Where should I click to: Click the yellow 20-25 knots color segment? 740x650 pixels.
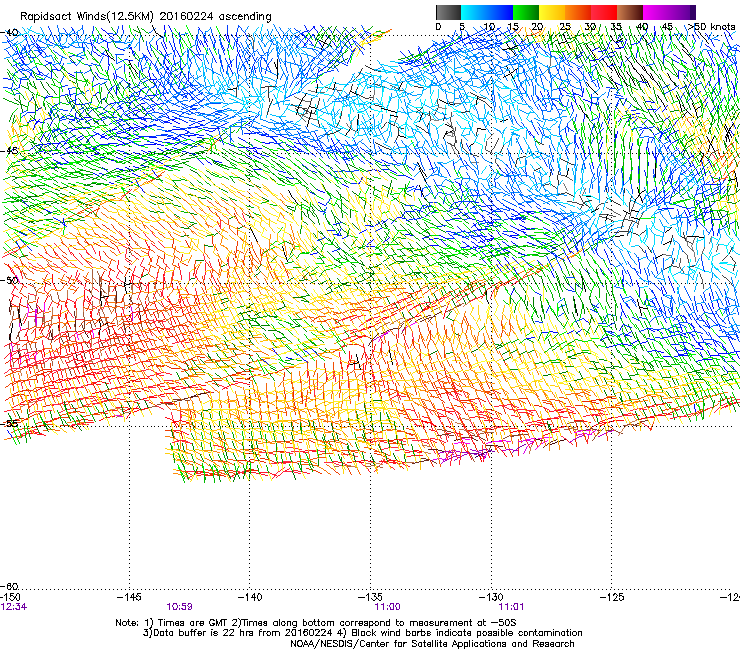pyautogui.click(x=552, y=12)
